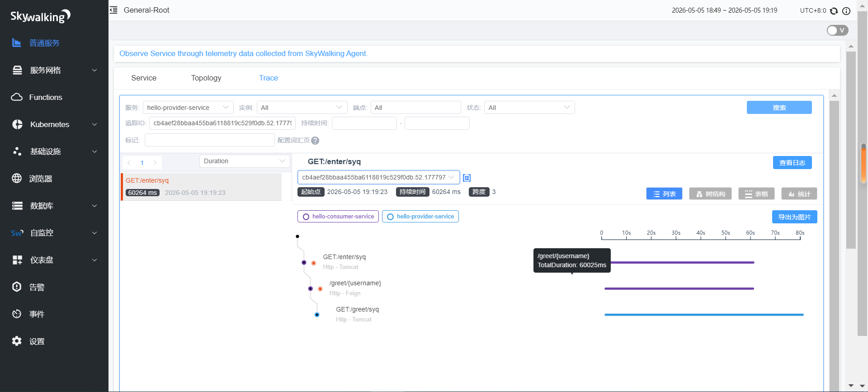Open the trace ID selector dropdown
Viewport: 868px width, 392px height.
(379, 177)
